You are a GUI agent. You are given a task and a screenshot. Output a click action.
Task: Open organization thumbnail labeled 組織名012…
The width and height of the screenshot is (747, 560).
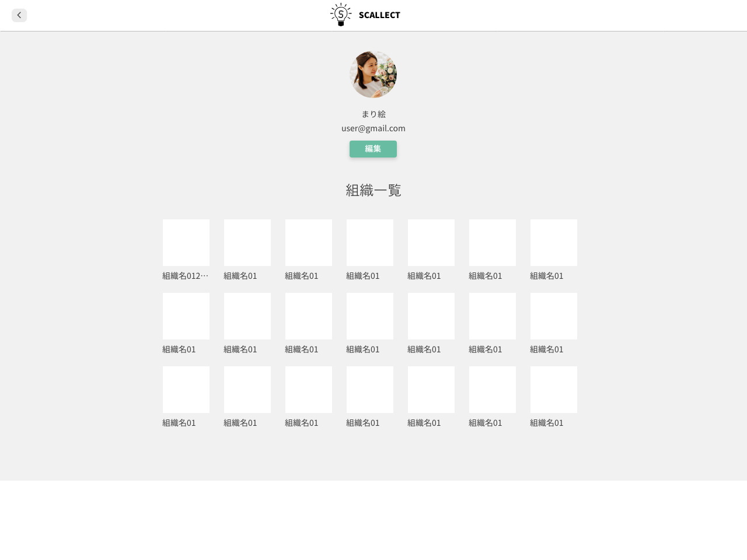(x=186, y=243)
